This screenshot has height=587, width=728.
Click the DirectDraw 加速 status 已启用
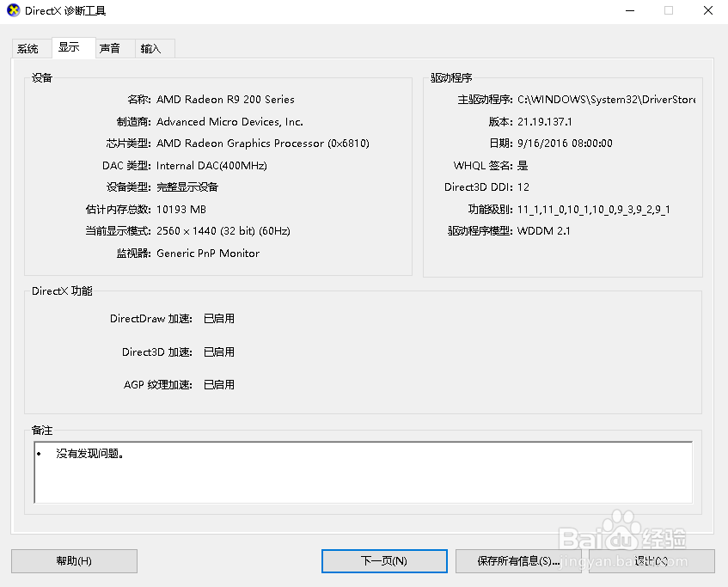pos(218,318)
